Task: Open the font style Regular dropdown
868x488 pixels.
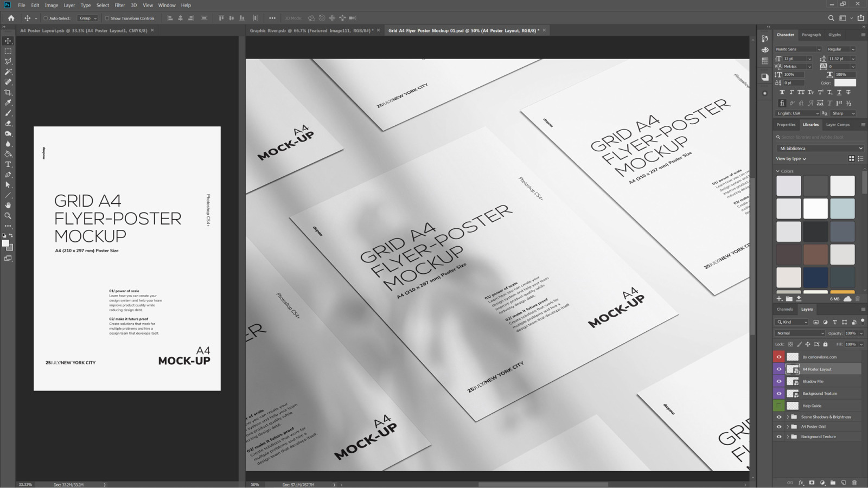Action: [841, 49]
